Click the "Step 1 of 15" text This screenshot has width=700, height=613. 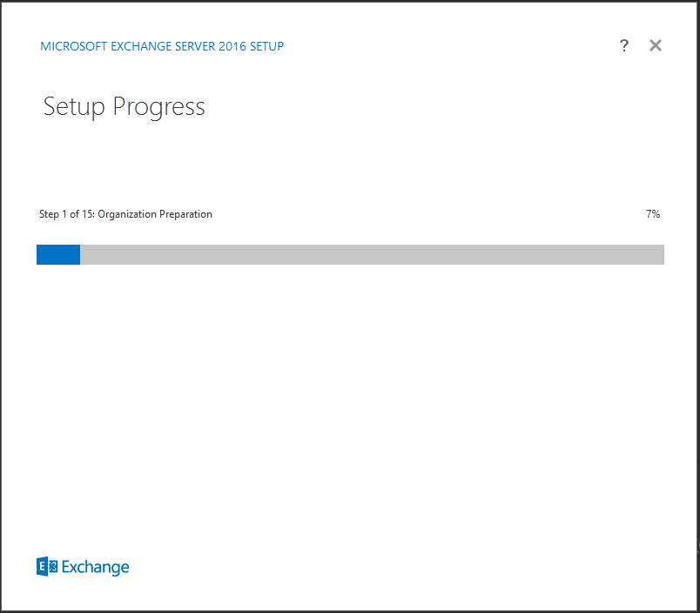(x=66, y=214)
